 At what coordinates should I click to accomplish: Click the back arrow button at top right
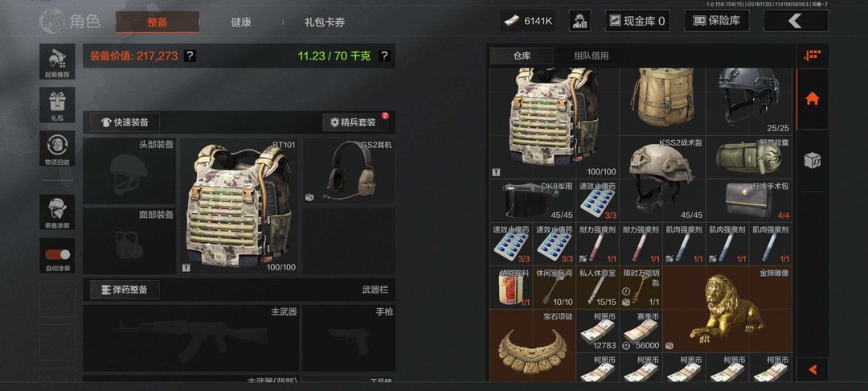click(796, 21)
